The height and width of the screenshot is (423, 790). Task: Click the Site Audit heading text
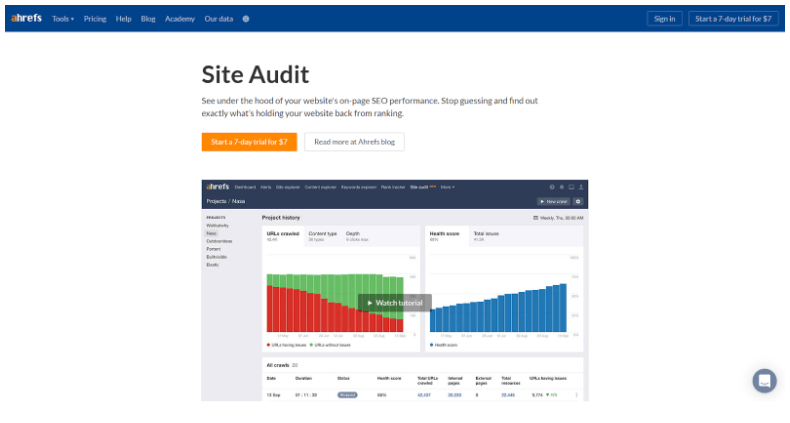pos(255,75)
